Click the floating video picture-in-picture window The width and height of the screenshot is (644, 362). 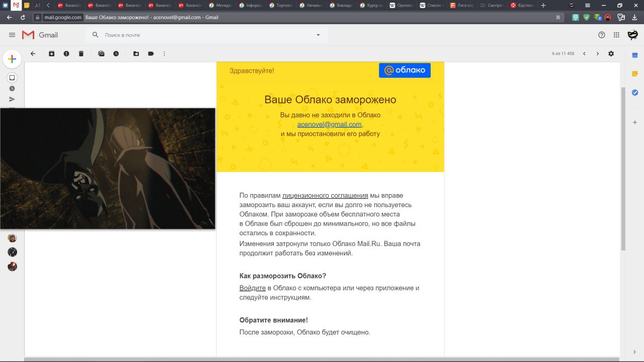coord(108,168)
